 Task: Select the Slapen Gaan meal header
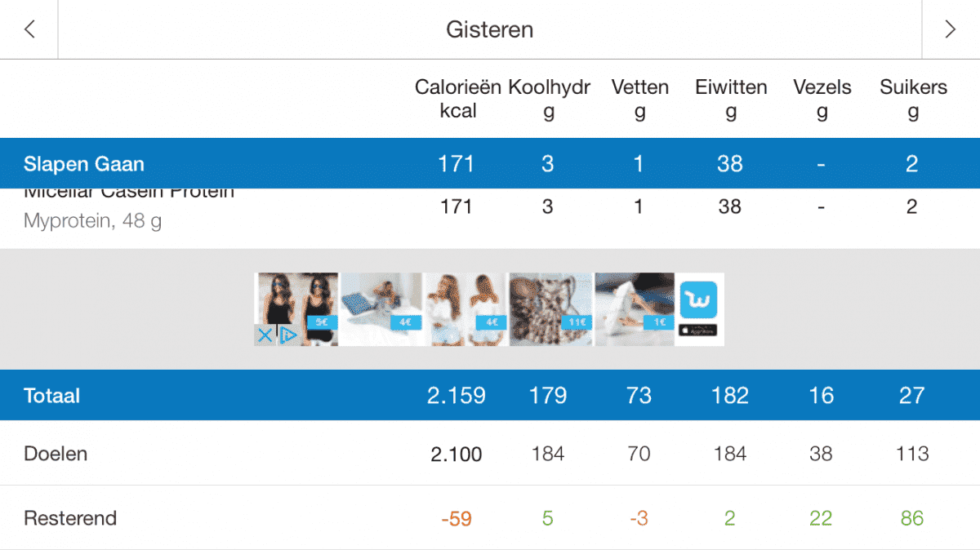(84, 164)
